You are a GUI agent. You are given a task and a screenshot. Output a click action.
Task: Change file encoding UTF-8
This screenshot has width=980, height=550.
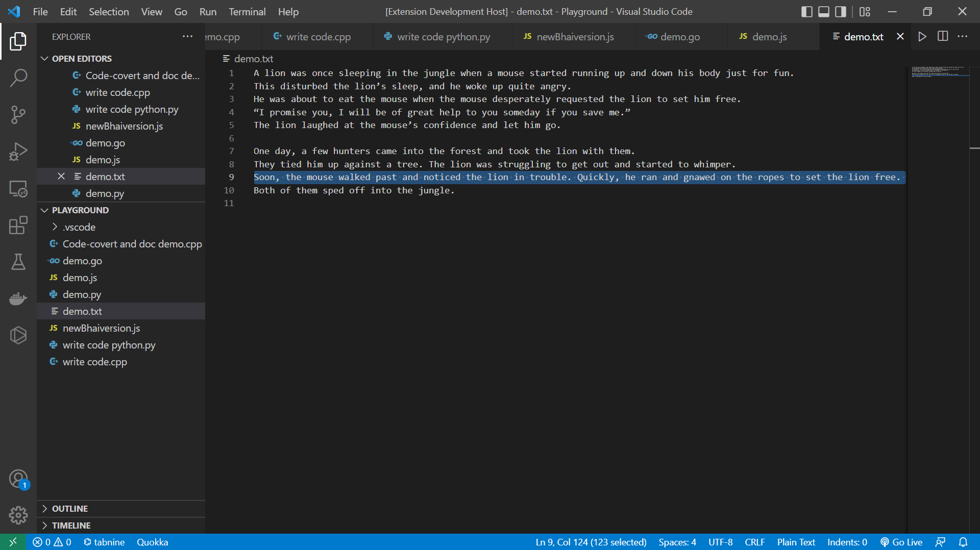coord(720,542)
